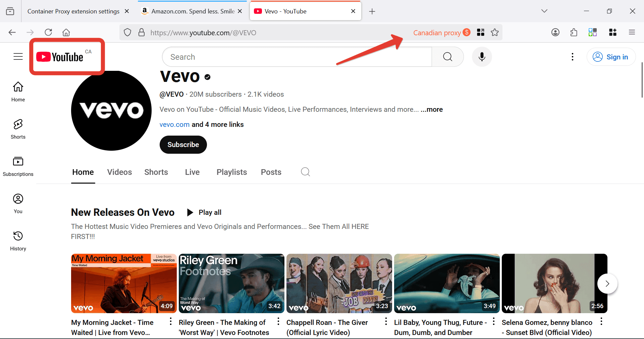Switch to the Playlists channel tab
Viewport: 644px width, 339px height.
click(x=231, y=172)
